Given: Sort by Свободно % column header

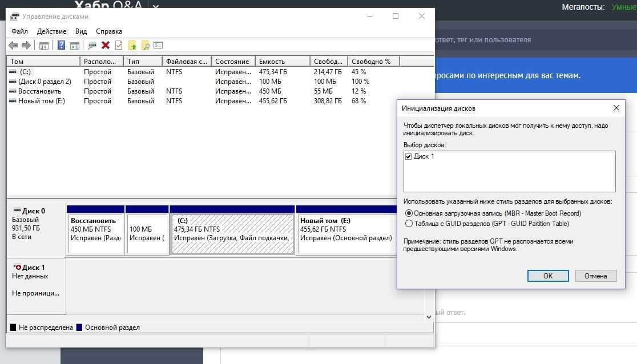Looking at the screenshot, I should pos(374,62).
